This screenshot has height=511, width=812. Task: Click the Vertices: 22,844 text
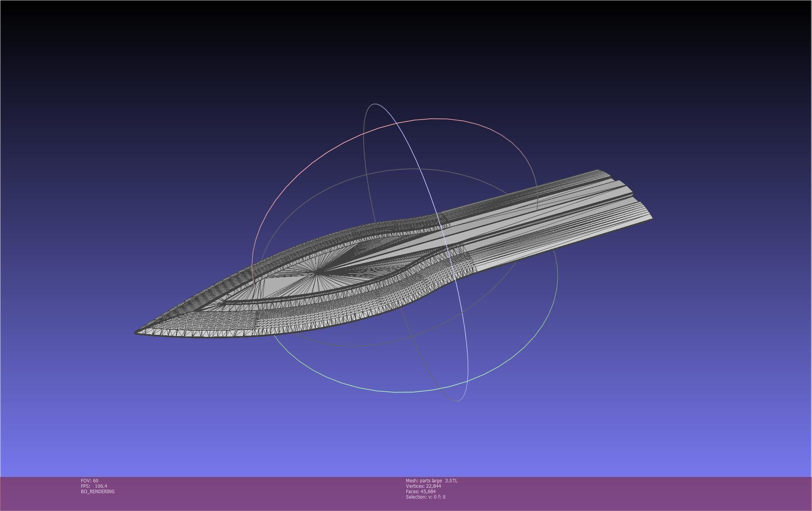tap(423, 486)
